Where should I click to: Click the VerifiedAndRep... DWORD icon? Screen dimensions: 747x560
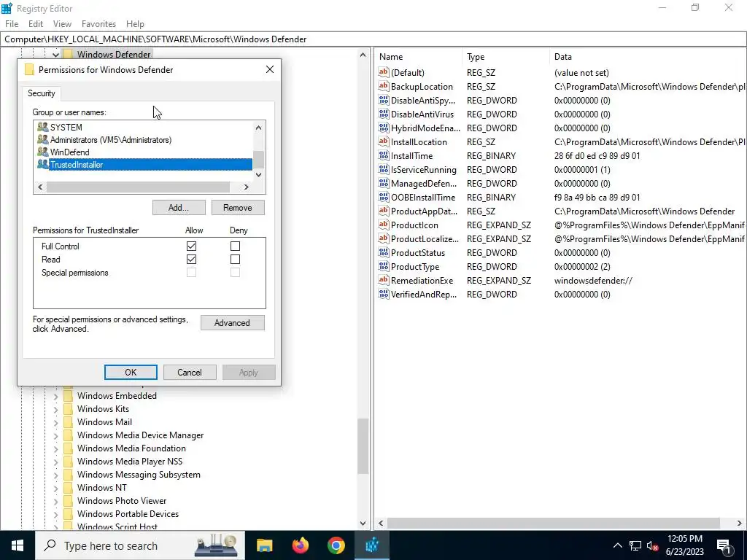(384, 294)
